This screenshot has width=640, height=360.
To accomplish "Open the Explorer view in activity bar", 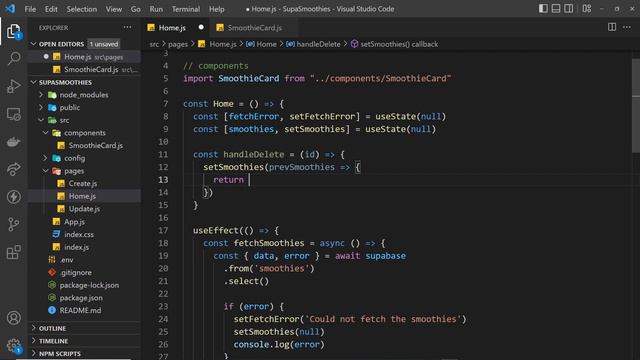I will point(13,31).
